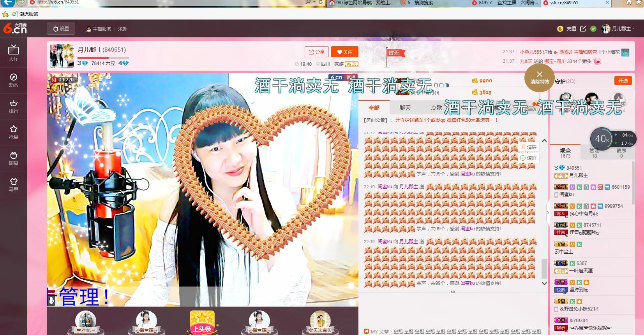Switch to the 987绿色网站导航 browser tab
The image size is (644, 335).
click(x=362, y=3)
